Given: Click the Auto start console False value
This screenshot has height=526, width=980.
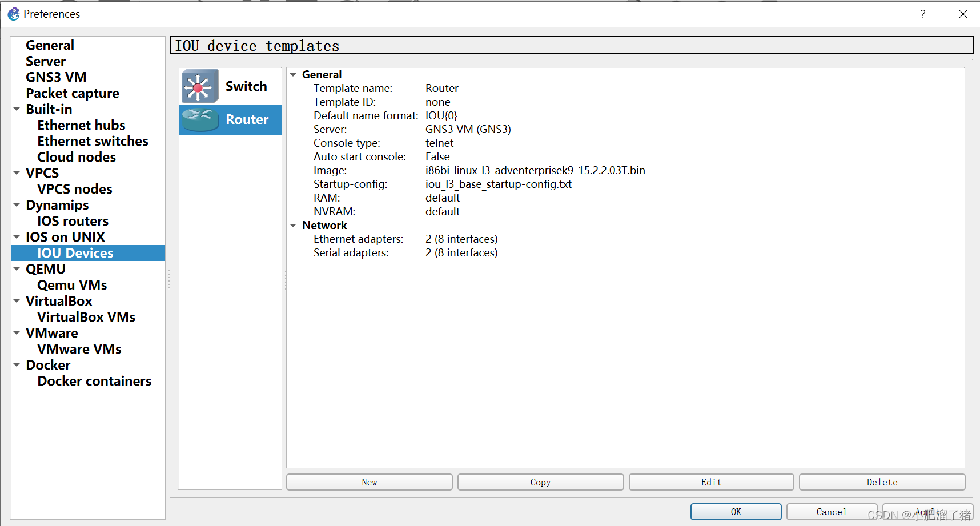Looking at the screenshot, I should (437, 157).
